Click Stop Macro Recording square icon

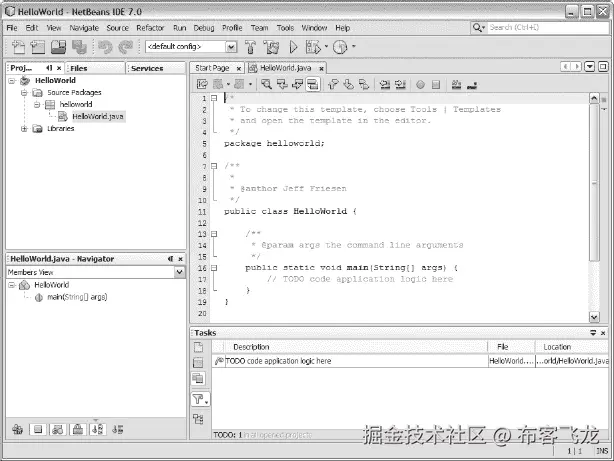click(x=436, y=84)
